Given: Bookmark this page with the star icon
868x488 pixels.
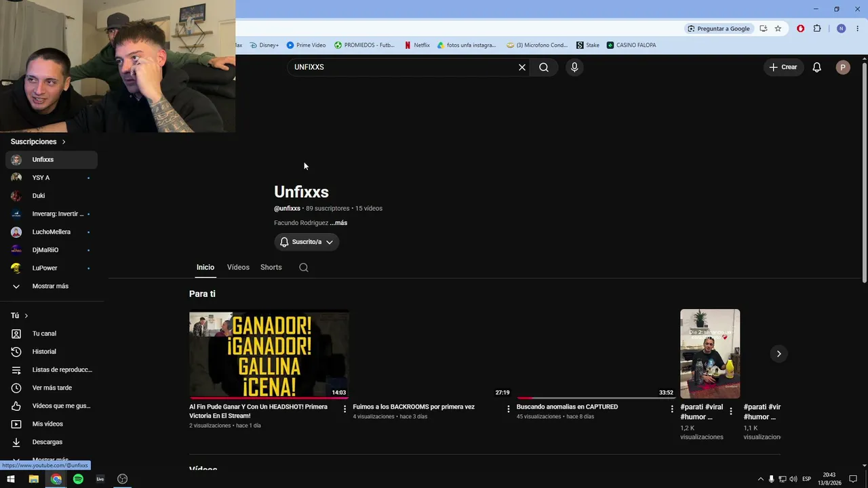Looking at the screenshot, I should tap(778, 28).
